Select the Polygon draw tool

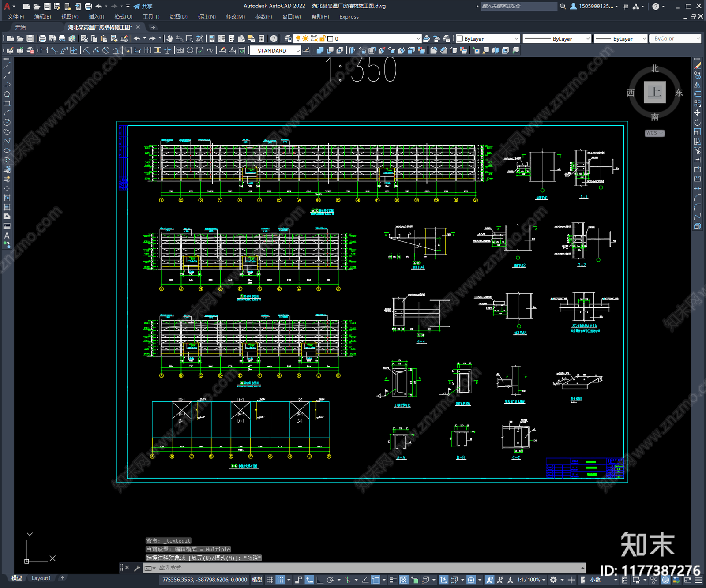[7, 94]
